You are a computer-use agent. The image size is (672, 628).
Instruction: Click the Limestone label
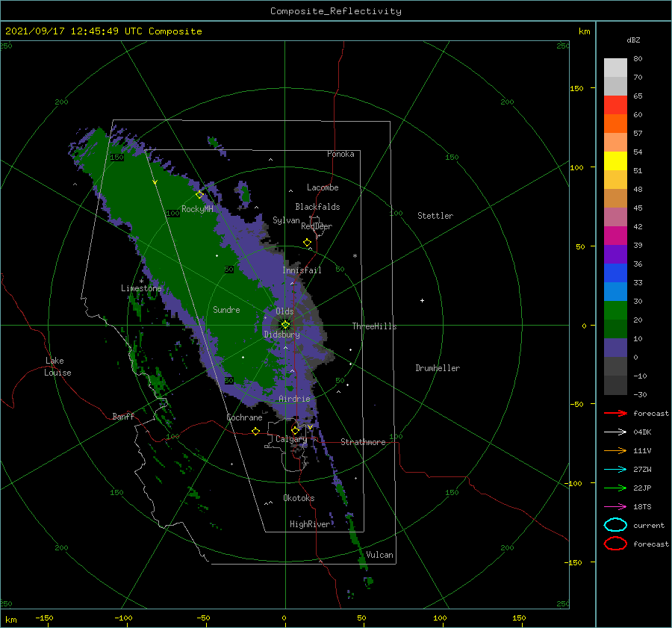point(141,288)
